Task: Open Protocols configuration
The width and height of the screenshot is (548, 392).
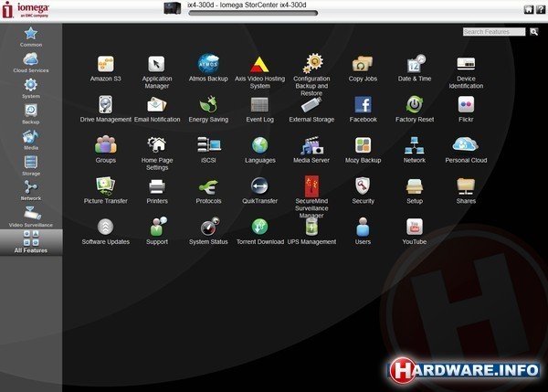Action: pos(208,191)
